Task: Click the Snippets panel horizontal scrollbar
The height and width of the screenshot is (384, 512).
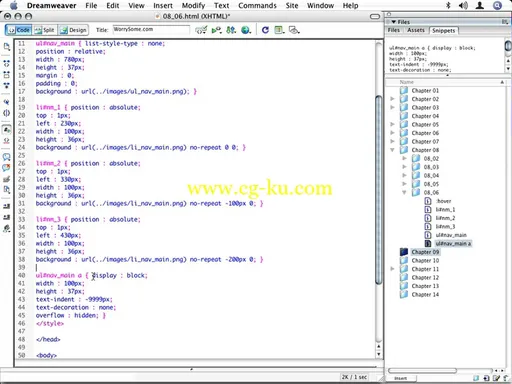Action: click(x=422, y=371)
